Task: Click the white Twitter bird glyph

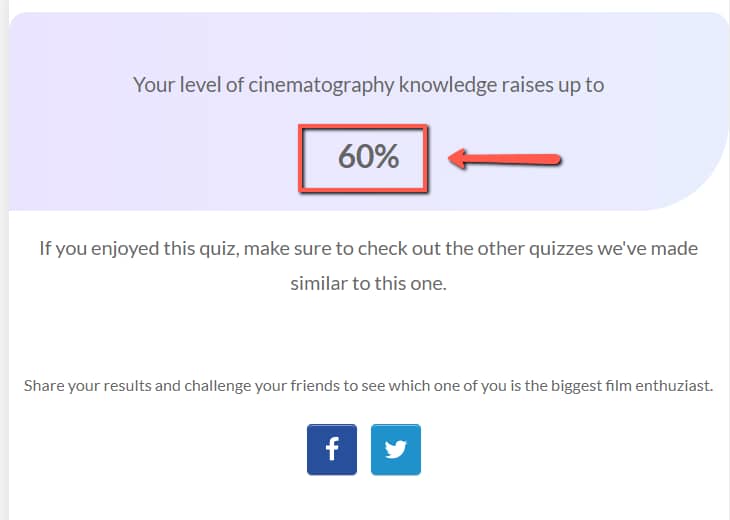Action: 396,450
